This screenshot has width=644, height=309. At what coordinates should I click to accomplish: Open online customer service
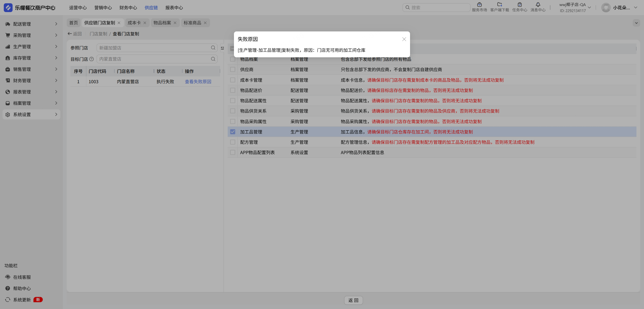[22, 277]
